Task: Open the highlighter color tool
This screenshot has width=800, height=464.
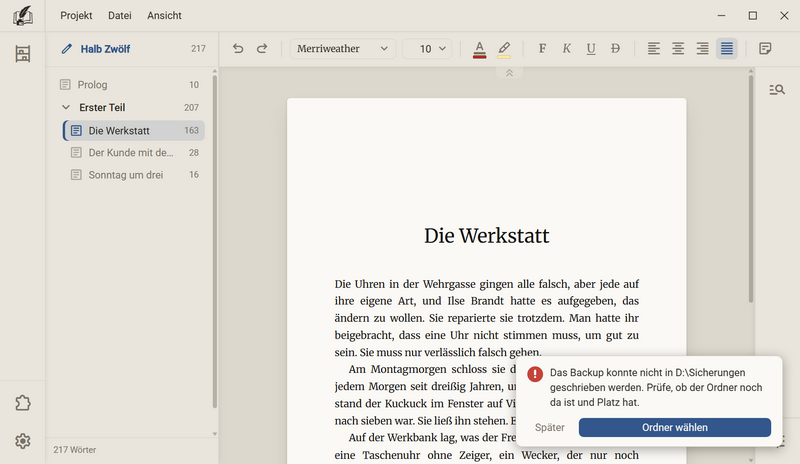Action: [504, 50]
